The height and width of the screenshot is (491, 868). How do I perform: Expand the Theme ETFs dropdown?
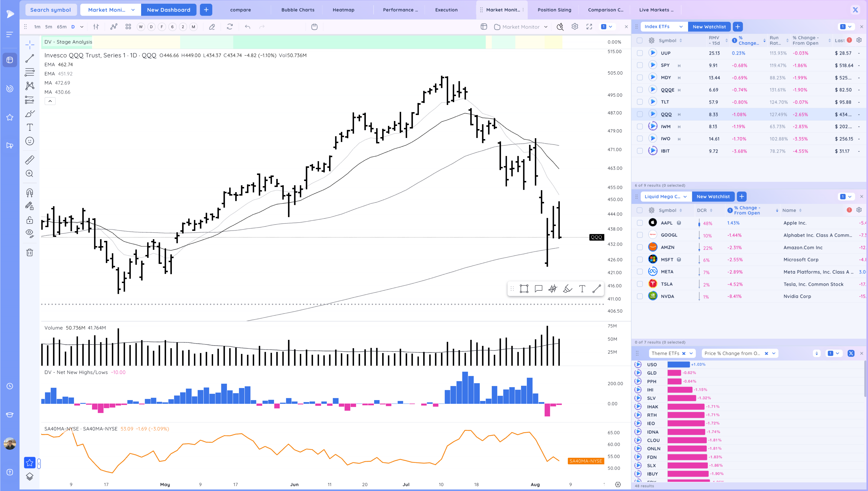(691, 354)
